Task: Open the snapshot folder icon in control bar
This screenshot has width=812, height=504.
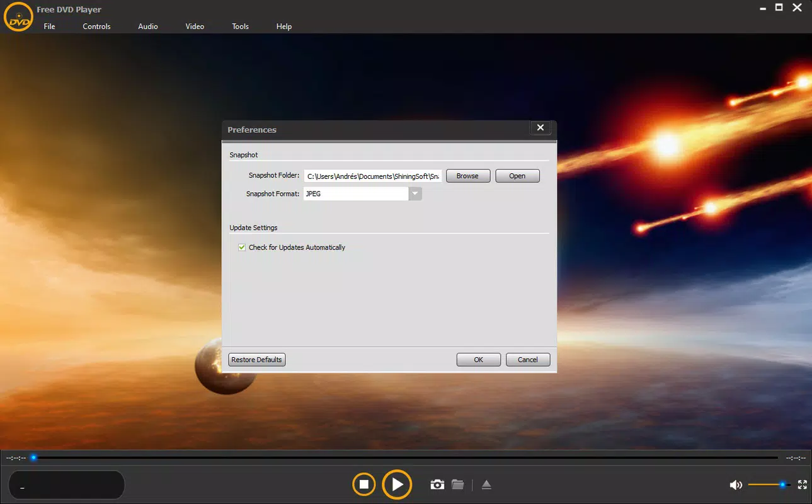Action: [x=458, y=484]
